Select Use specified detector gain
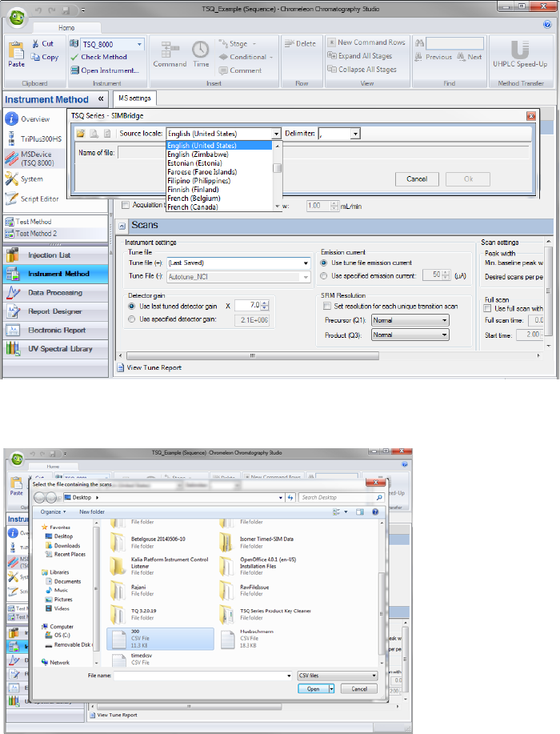Screen dimensions: 560x734 pos(131,319)
